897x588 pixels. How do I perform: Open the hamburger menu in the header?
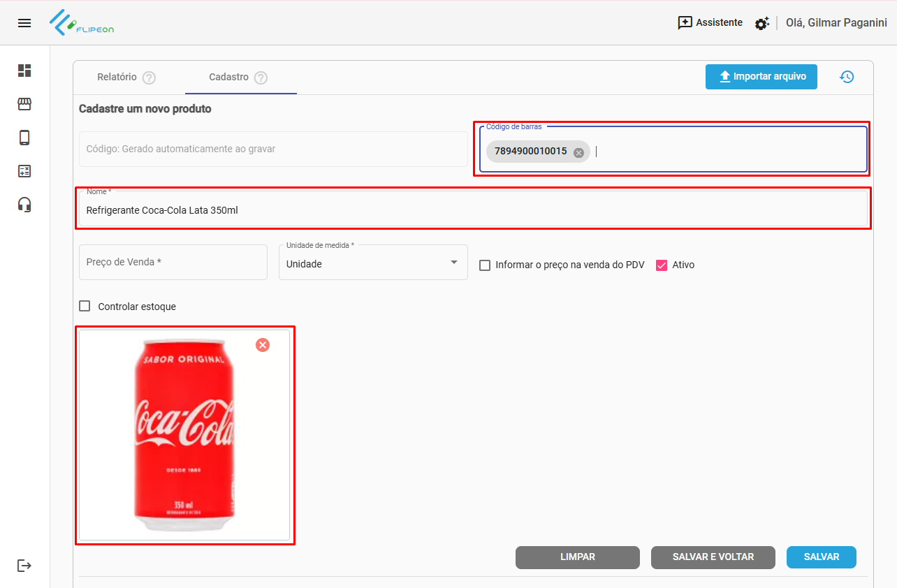click(24, 23)
